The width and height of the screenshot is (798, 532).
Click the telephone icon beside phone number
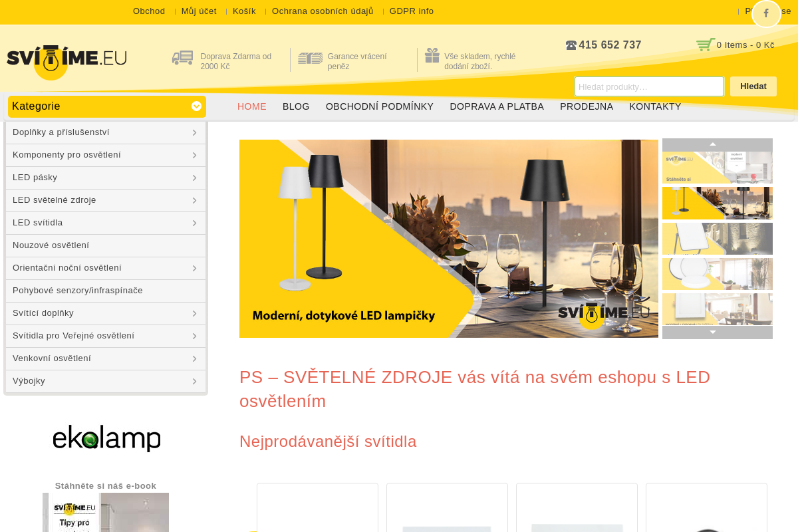pyautogui.click(x=571, y=45)
